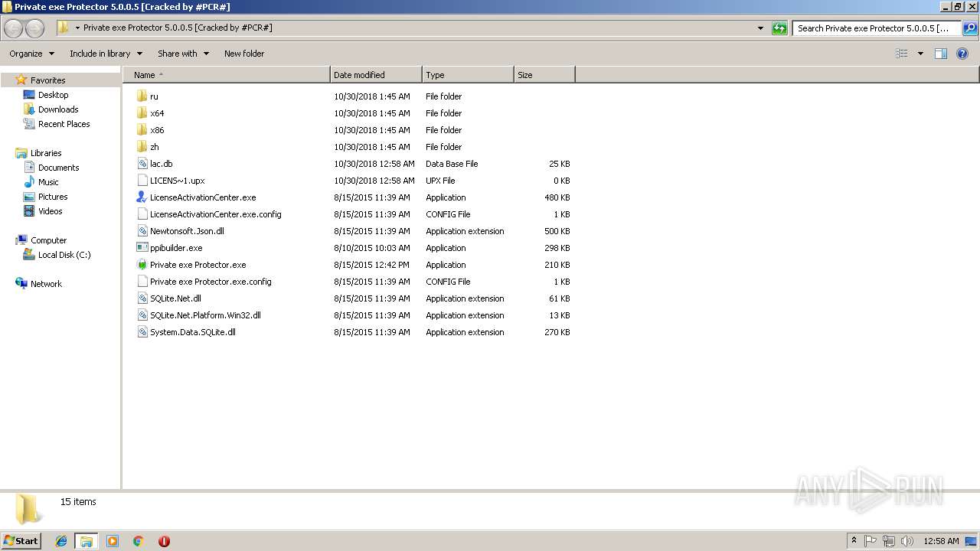
Task: Sort by the Name column
Action: [x=227, y=75]
